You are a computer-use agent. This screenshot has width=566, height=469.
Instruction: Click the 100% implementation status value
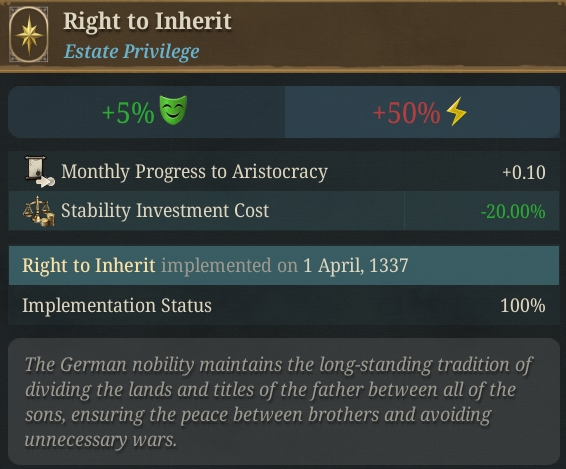(x=523, y=306)
